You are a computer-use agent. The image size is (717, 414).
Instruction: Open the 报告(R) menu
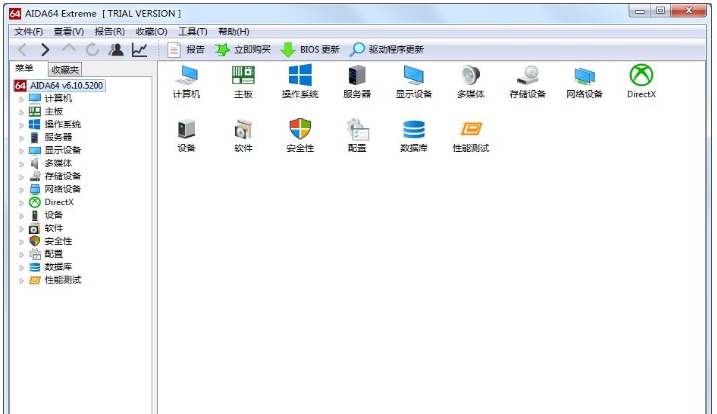click(109, 31)
